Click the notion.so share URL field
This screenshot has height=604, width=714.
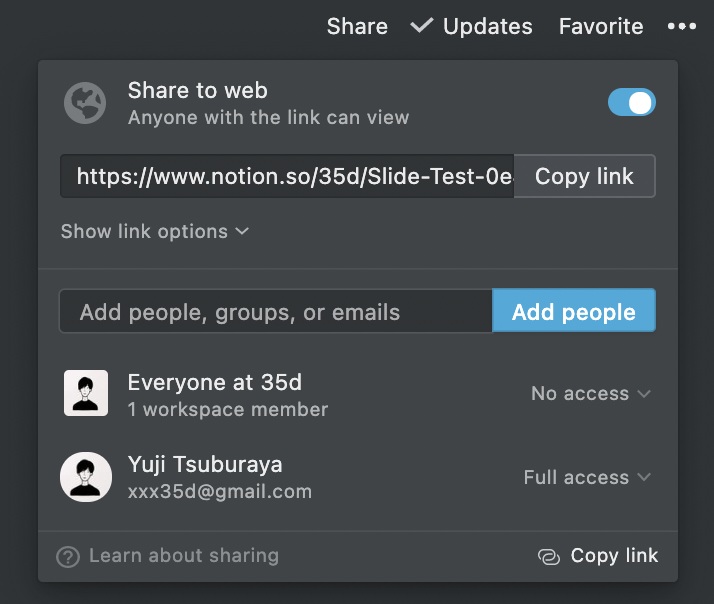[287, 176]
